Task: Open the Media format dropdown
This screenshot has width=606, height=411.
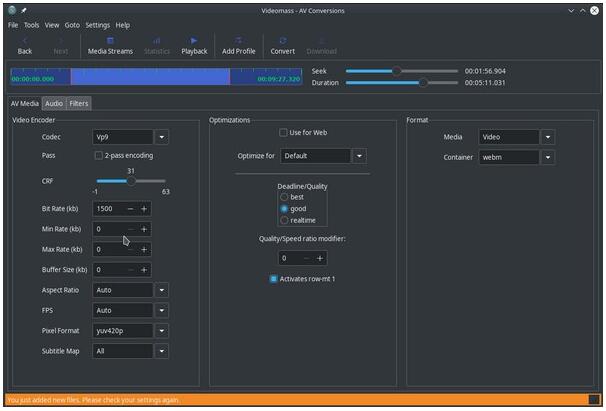Action: tap(517, 137)
